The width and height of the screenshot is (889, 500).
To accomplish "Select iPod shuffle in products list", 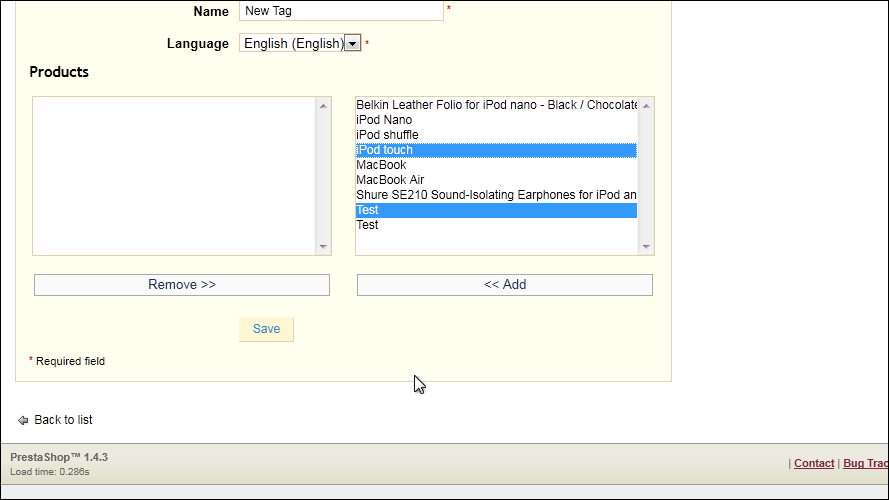I will point(387,135).
